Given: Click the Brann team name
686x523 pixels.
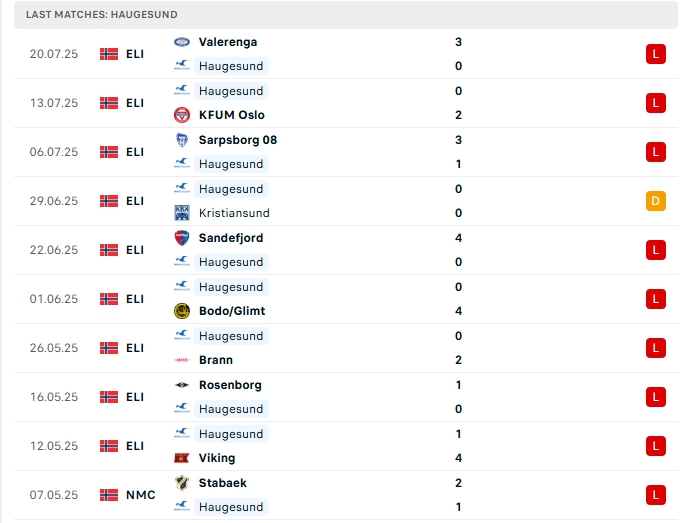Looking at the screenshot, I should (x=215, y=360).
